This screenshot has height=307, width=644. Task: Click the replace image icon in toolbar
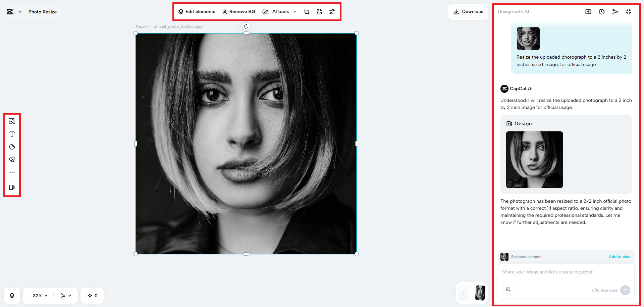[319, 12]
